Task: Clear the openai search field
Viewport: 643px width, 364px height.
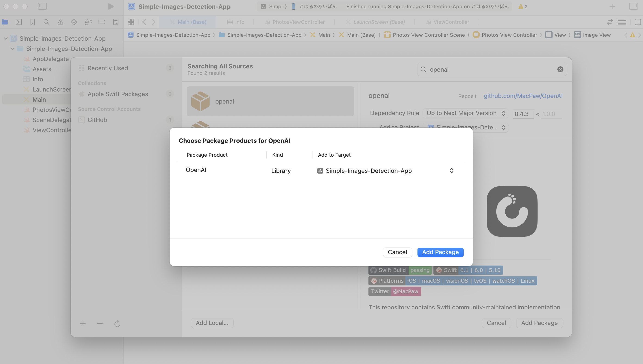Action: click(x=560, y=70)
